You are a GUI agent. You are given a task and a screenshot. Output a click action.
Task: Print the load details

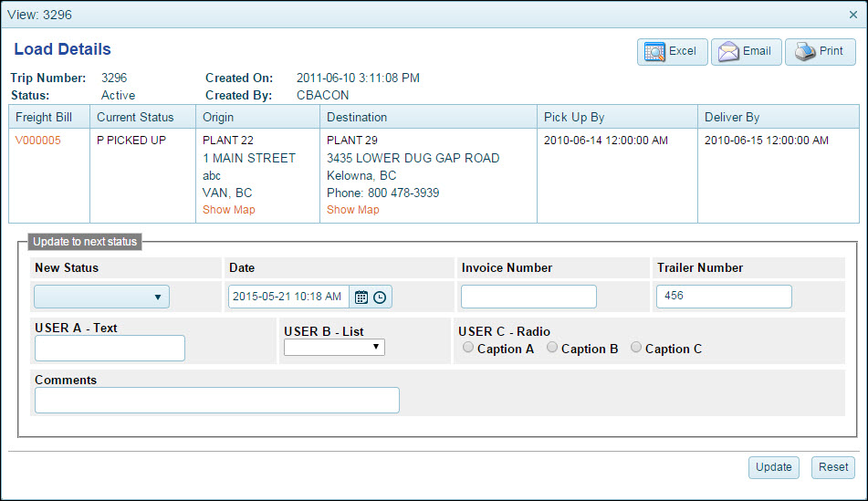[x=820, y=51]
